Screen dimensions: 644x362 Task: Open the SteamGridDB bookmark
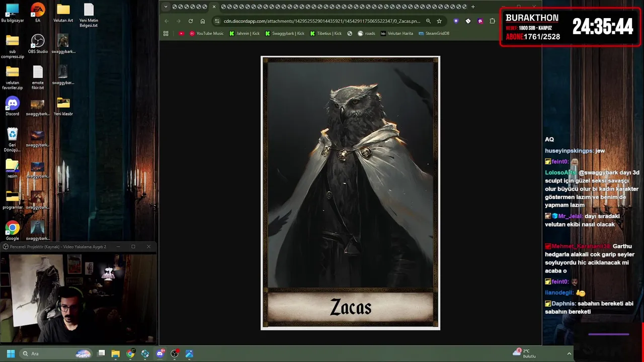tap(434, 33)
